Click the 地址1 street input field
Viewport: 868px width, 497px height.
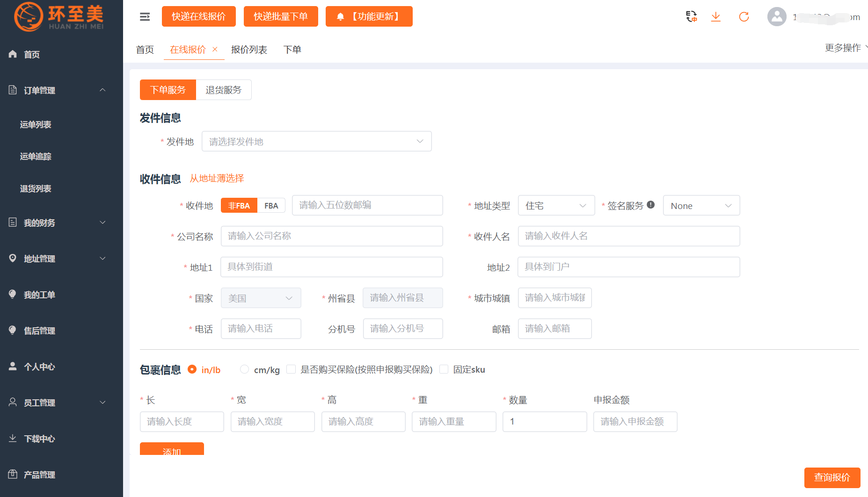click(x=332, y=267)
